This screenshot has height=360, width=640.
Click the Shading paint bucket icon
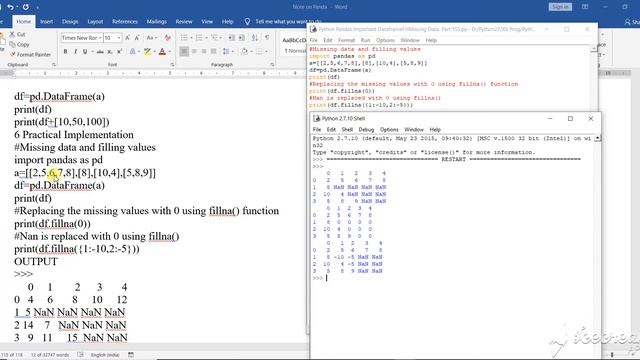click(244, 51)
